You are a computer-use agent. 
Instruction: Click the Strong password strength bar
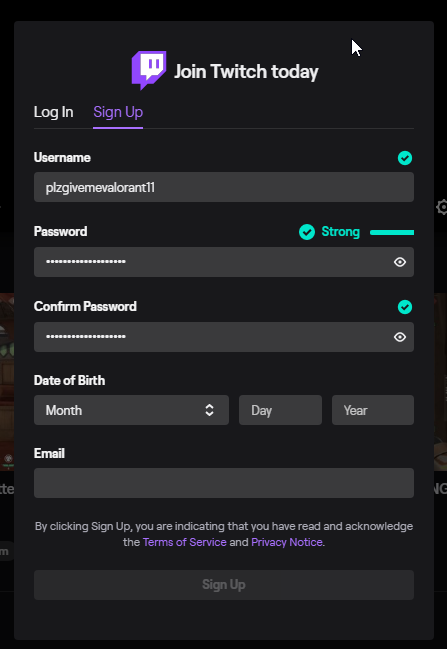(392, 232)
